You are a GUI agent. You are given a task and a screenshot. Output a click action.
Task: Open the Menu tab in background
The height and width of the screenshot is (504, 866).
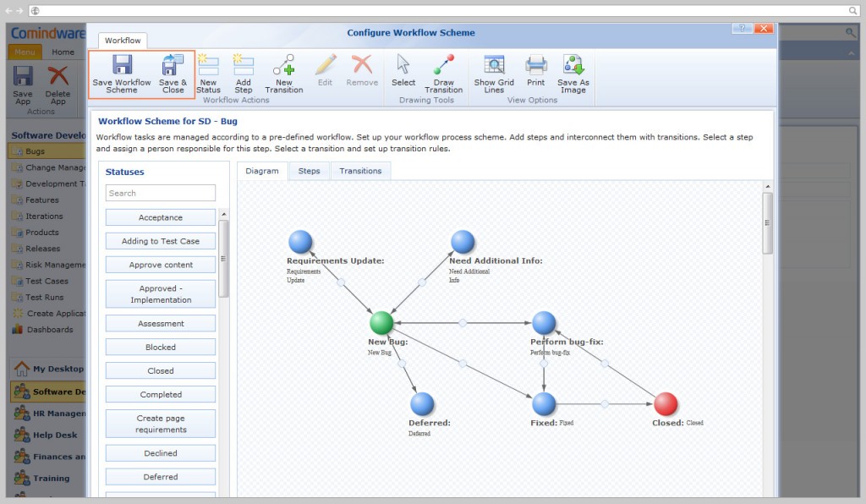(25, 52)
